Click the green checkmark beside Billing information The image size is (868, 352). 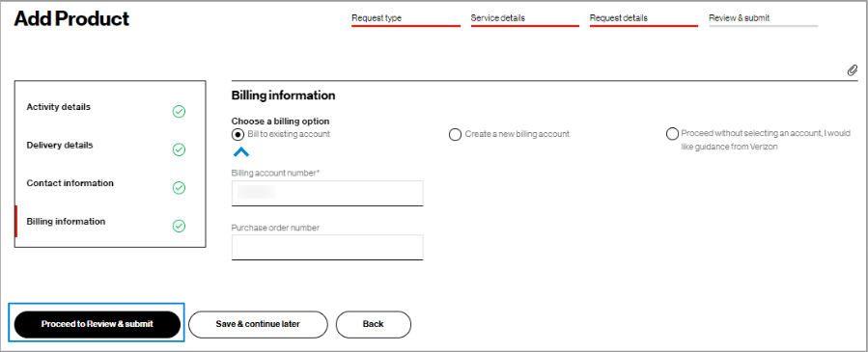click(x=179, y=226)
